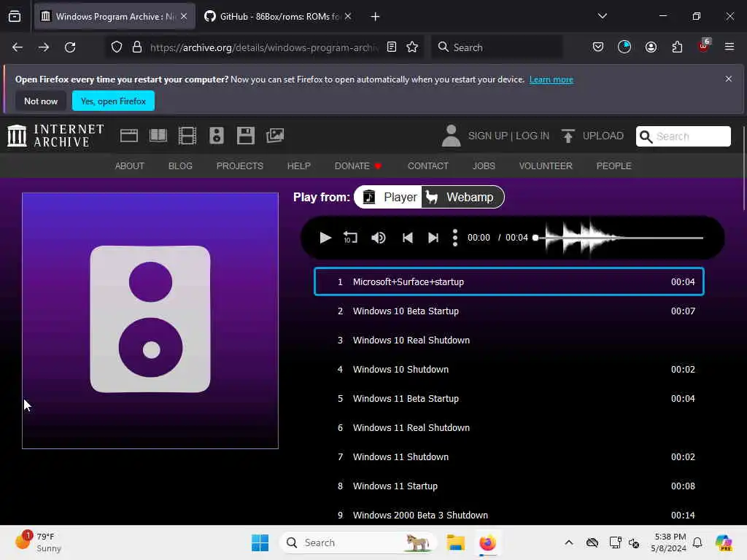Play track Windows 10 Beta Startup
This screenshot has width=747, height=560.
[x=508, y=311]
